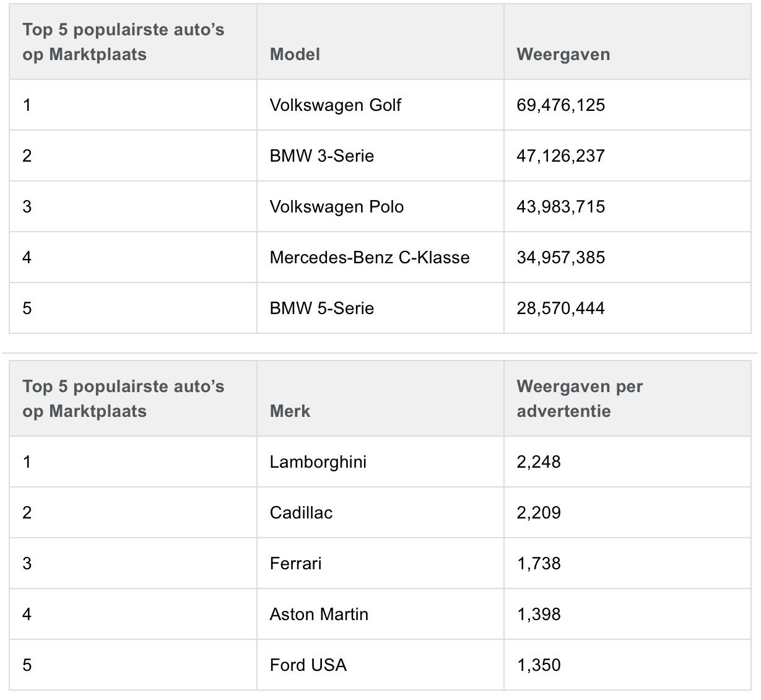Click the Aston Martin cell
The width and height of the screenshot is (761, 700).
pos(319,615)
